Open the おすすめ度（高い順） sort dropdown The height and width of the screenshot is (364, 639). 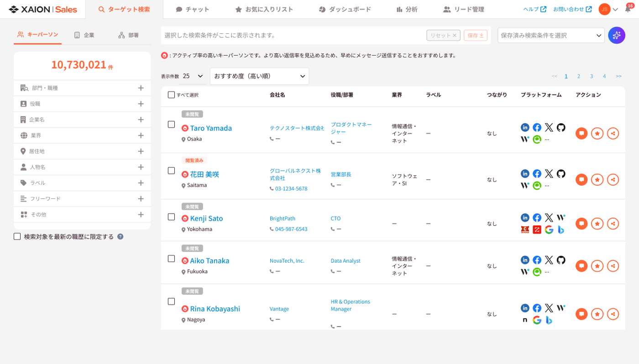(x=259, y=76)
